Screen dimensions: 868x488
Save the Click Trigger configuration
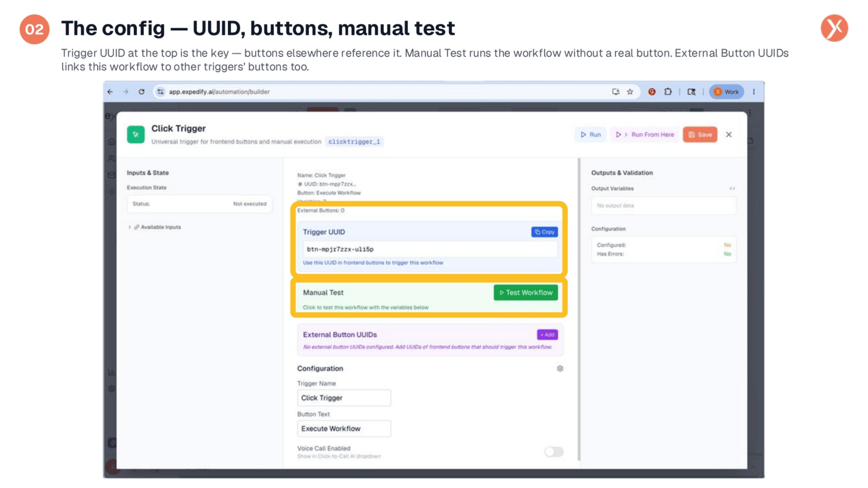point(700,134)
